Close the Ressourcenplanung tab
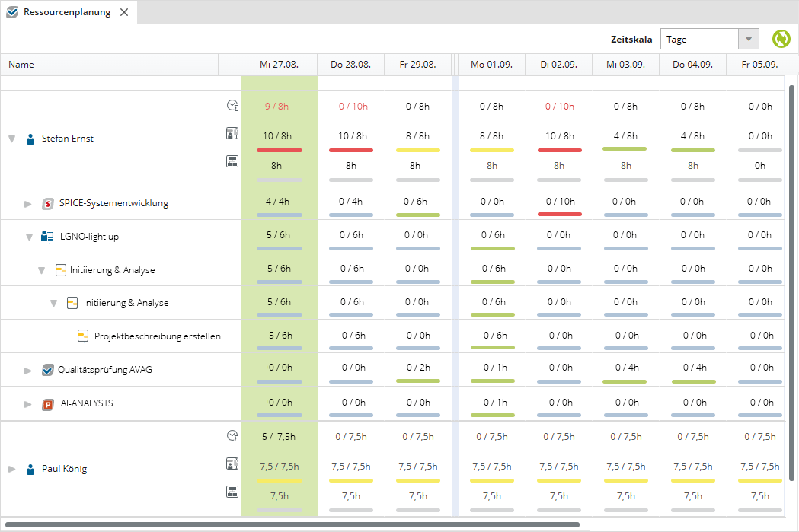This screenshot has height=532, width=799. pos(124,12)
